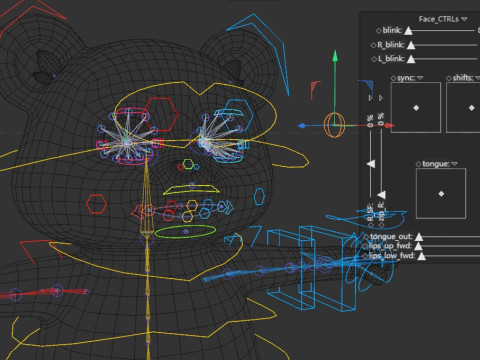This screenshot has width=480, height=360.
Task: Toggle the lips_low_fwd keyframe diamond
Action: tap(365, 256)
